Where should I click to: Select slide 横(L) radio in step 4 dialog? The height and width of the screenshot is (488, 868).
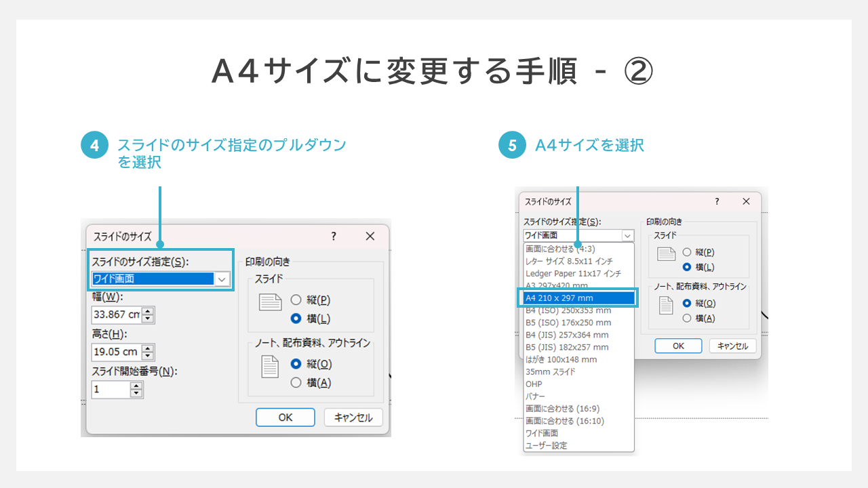pyautogui.click(x=296, y=319)
